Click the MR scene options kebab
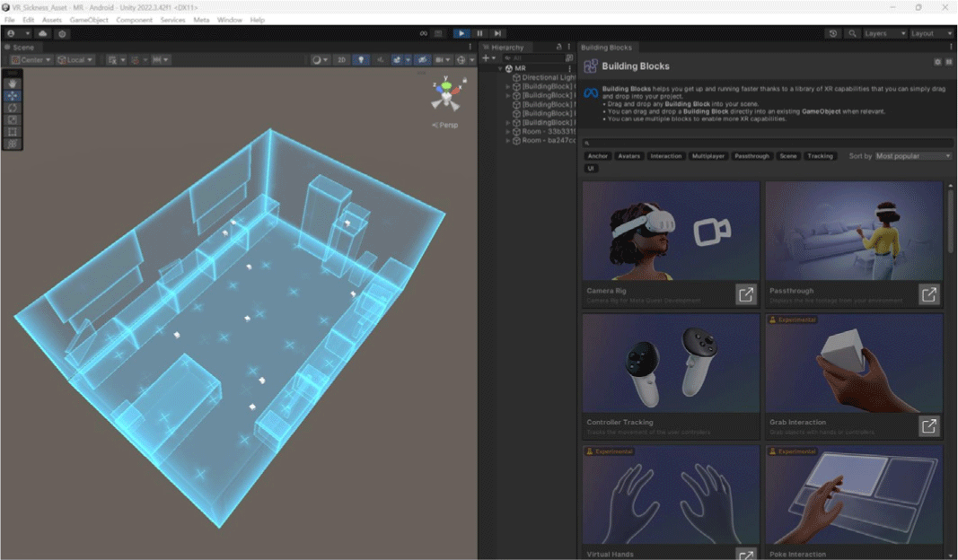This screenshot has width=958, height=560. coord(570,68)
